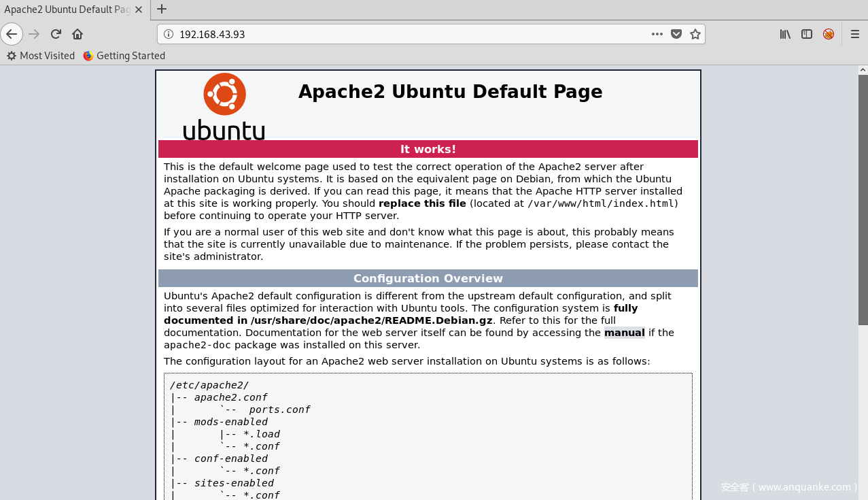Image resolution: width=868 pixels, height=500 pixels.
Task: Reload the current page
Action: coord(56,34)
